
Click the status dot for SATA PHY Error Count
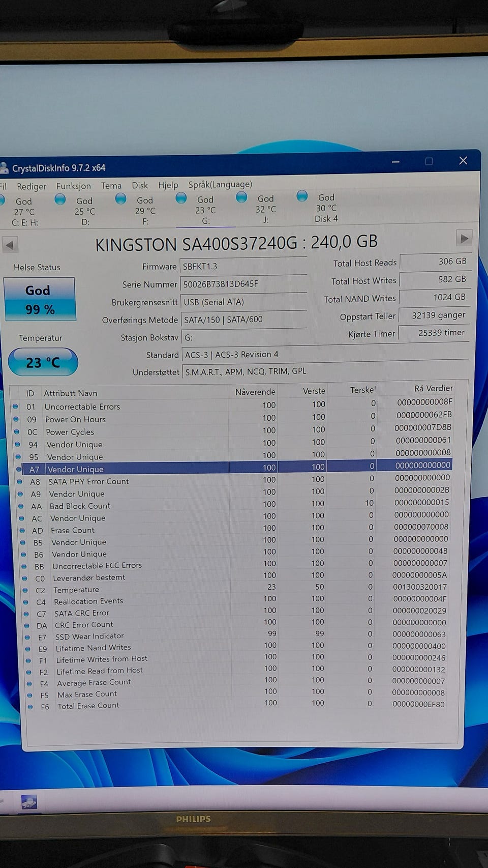pos(19,481)
